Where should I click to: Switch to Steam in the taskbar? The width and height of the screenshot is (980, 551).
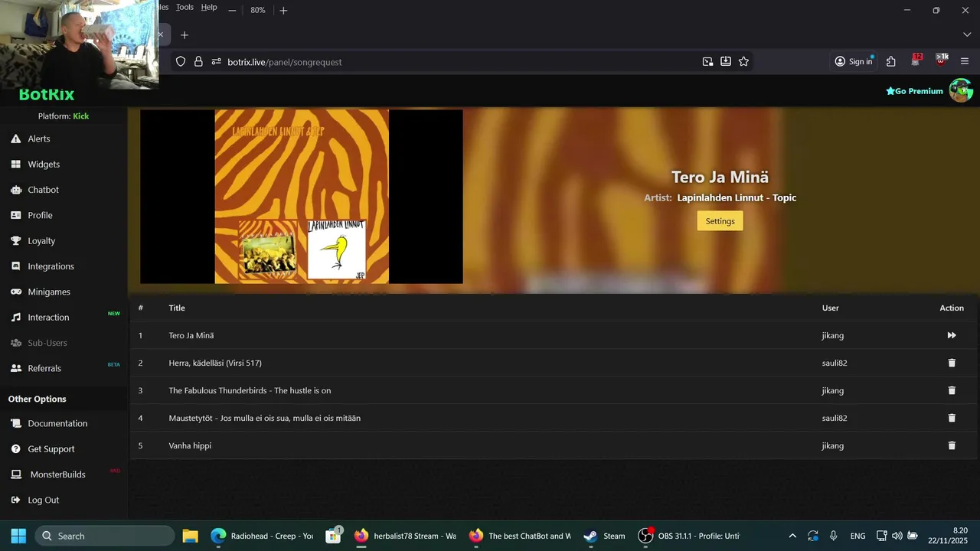605,536
